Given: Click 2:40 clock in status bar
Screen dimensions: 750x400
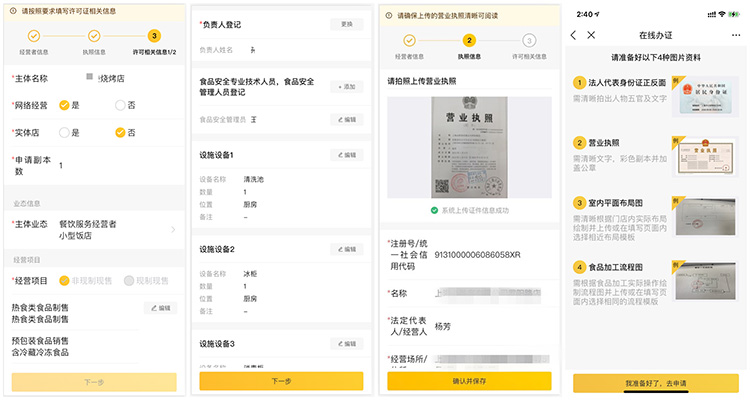Looking at the screenshot, I should 585,15.
